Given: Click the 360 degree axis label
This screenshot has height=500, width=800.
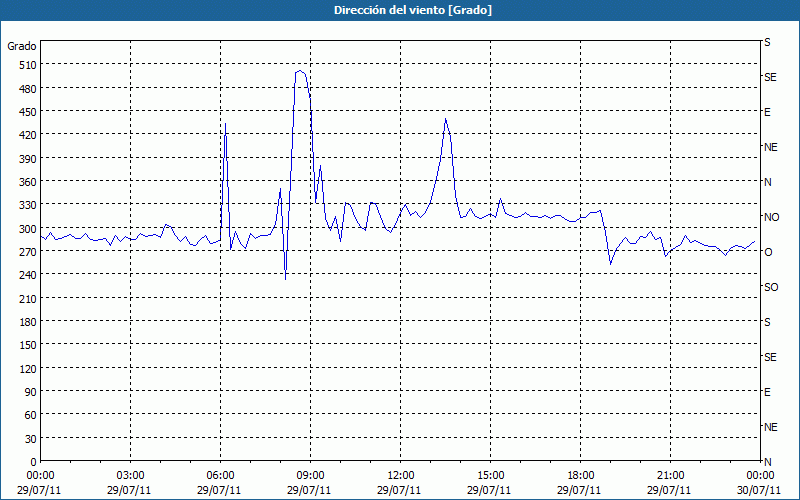Looking at the screenshot, I should coord(28,182).
